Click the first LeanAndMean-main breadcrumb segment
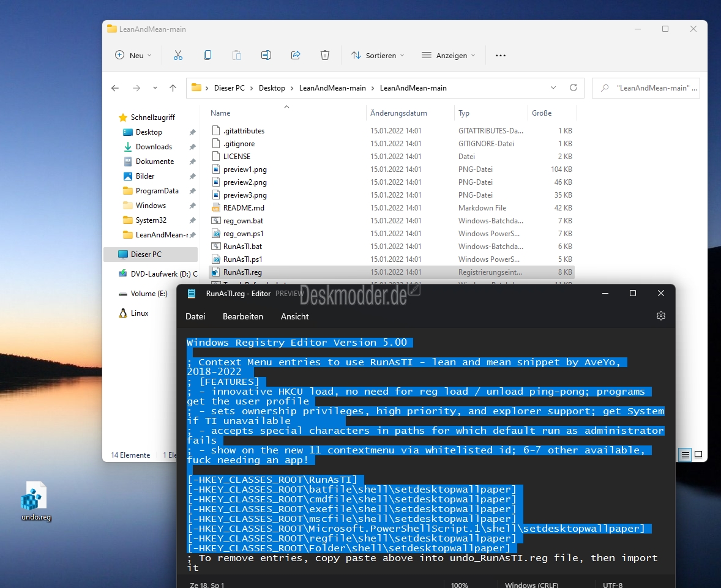 [332, 88]
